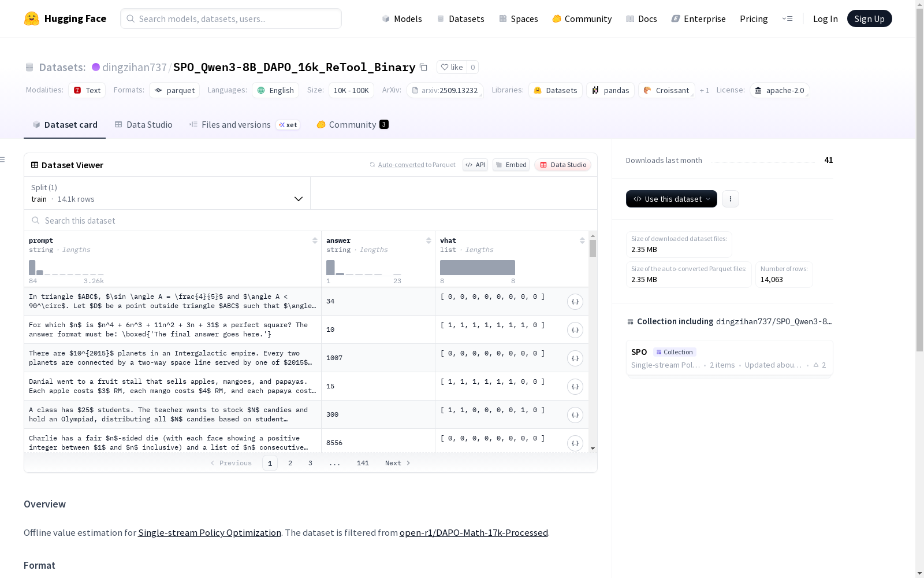Focus the Search models, datasets, users field
This screenshot has height=578, width=924.
click(x=231, y=18)
